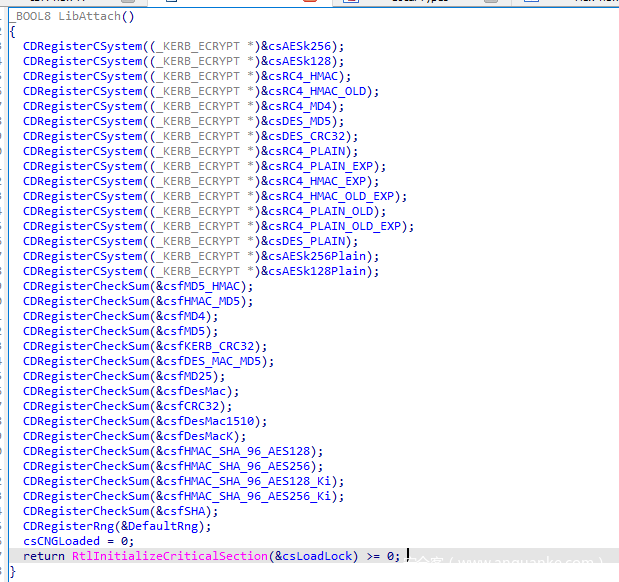Select the csRC4_MD4 symbol
619x582 pixels.
(300, 106)
